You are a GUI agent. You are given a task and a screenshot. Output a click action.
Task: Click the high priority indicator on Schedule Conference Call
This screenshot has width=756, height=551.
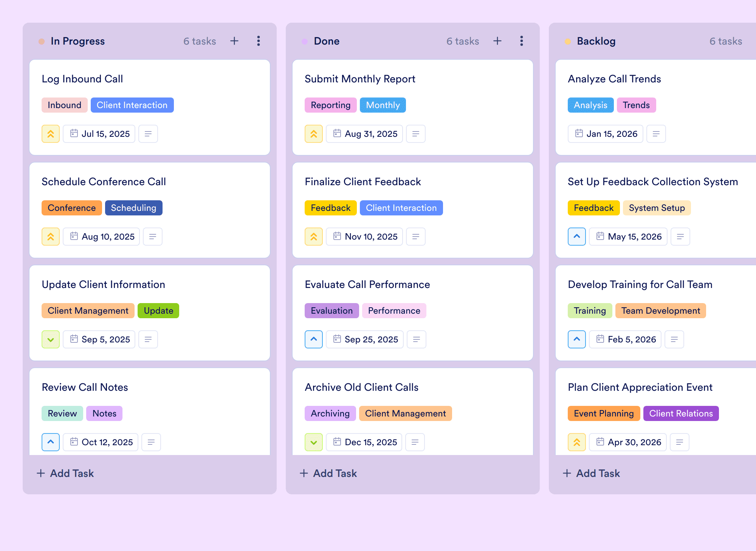pyautogui.click(x=51, y=237)
